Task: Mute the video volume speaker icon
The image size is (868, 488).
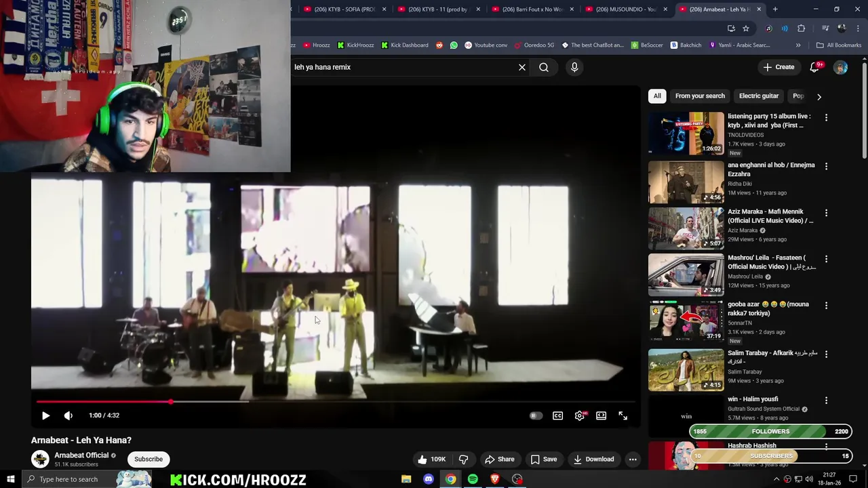Action: coord(68,415)
